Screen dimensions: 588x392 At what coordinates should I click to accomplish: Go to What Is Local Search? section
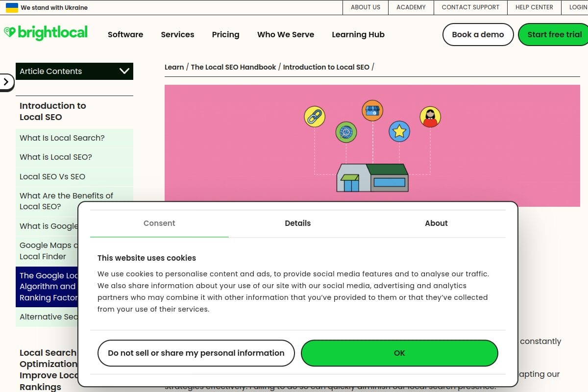point(62,138)
